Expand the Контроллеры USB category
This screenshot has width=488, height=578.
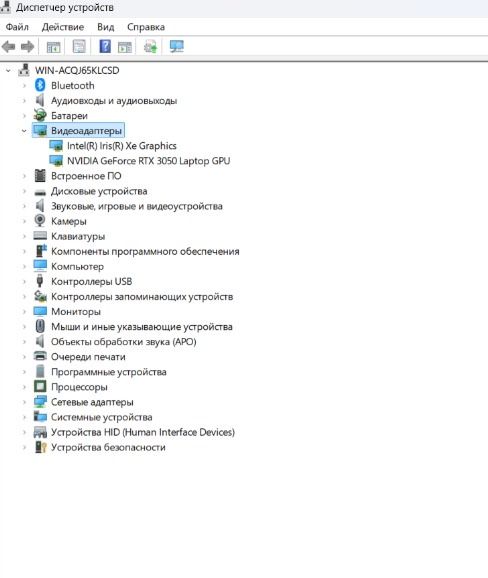(24, 282)
